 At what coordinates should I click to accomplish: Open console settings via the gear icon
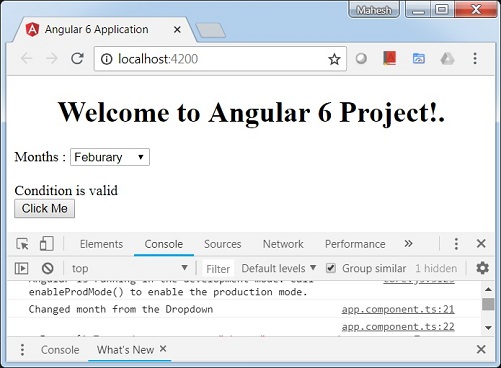[482, 268]
